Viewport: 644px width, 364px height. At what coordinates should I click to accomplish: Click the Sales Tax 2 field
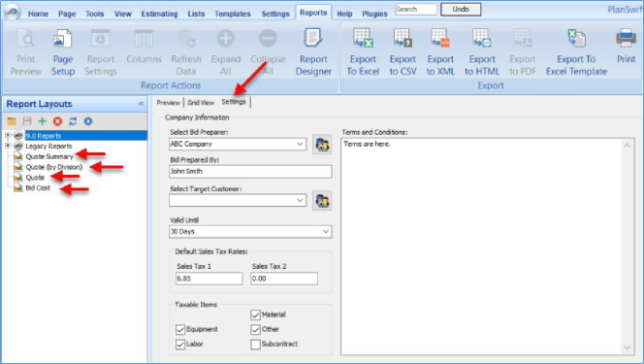(284, 279)
